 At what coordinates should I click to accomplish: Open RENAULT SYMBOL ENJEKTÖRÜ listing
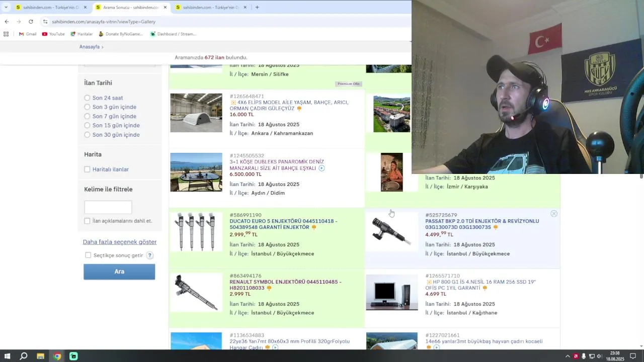285,285
